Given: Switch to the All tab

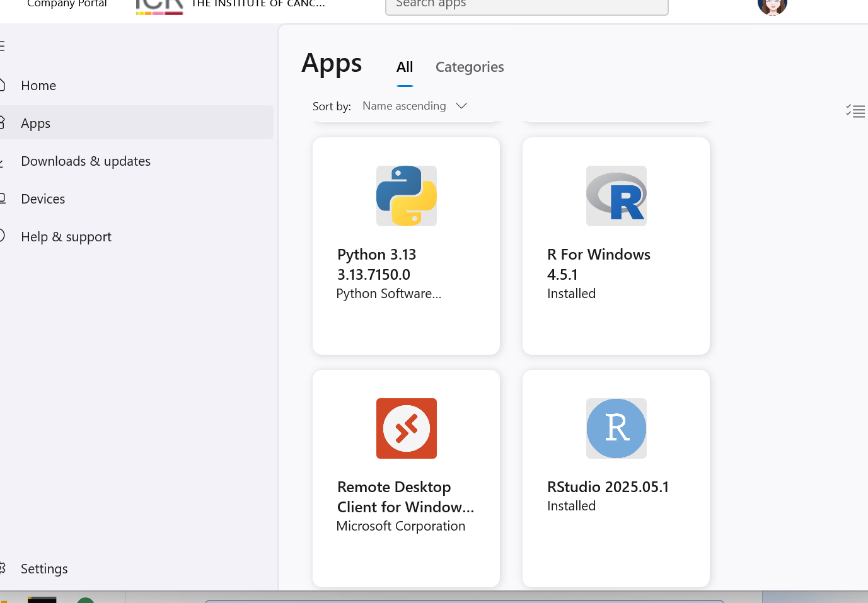Looking at the screenshot, I should click(x=405, y=67).
